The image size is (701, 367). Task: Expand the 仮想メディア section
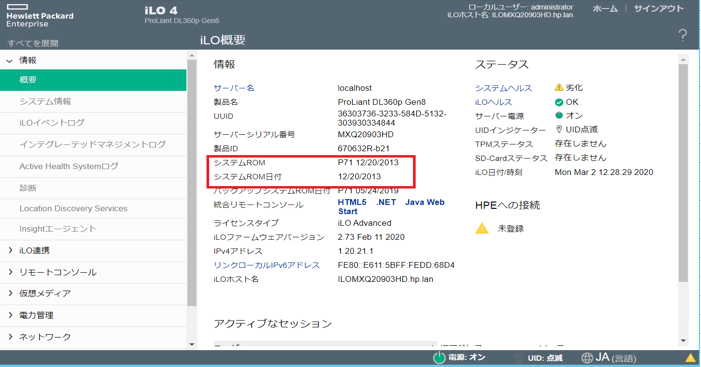click(x=10, y=293)
